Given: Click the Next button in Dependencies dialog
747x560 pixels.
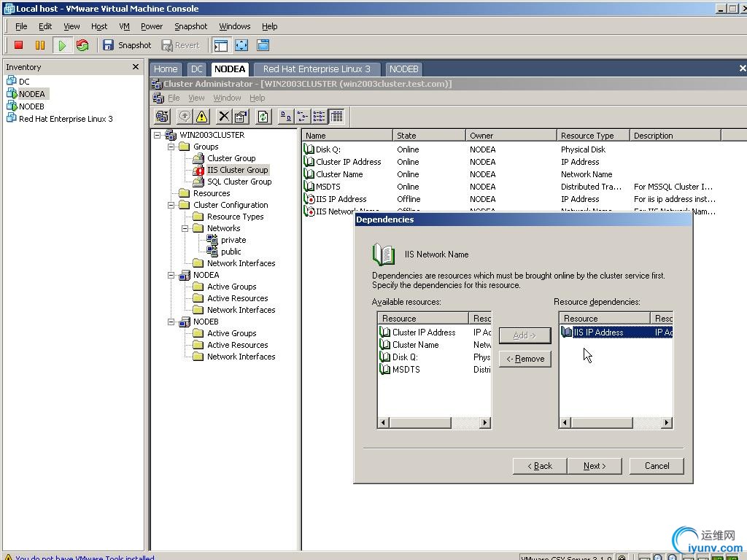Looking at the screenshot, I should click(x=595, y=466).
